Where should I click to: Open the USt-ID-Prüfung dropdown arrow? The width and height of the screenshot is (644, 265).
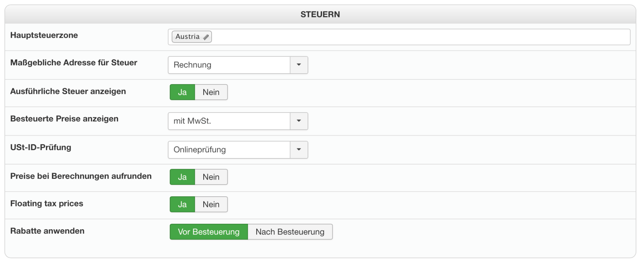point(299,150)
